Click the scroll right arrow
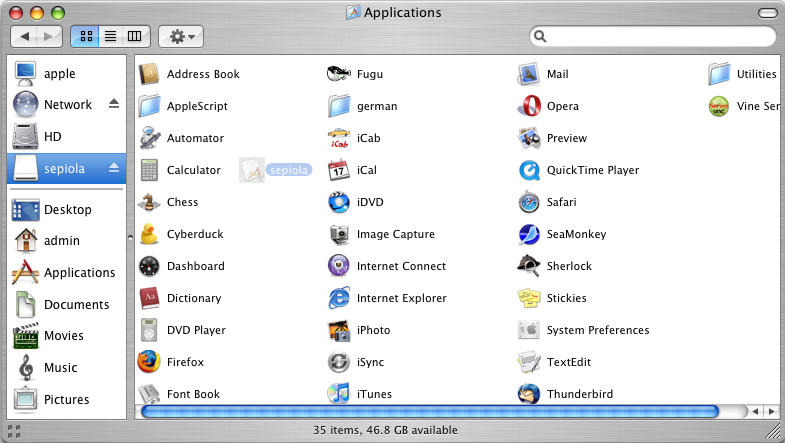Screen dimensions: 785x443 coord(771,411)
